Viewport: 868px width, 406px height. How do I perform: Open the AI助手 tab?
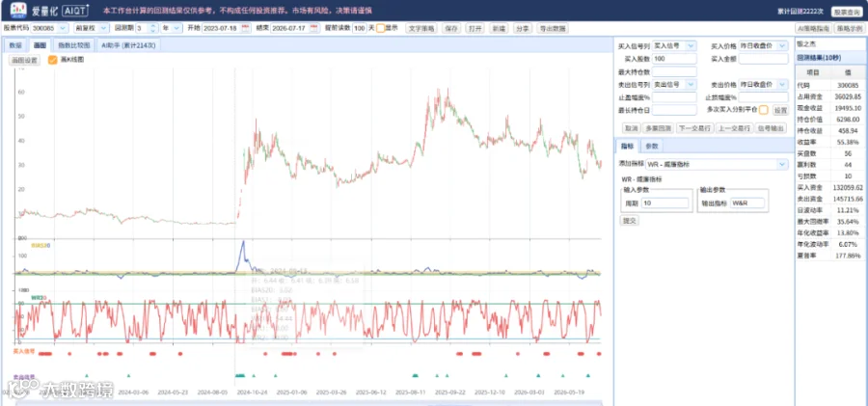tap(128, 45)
